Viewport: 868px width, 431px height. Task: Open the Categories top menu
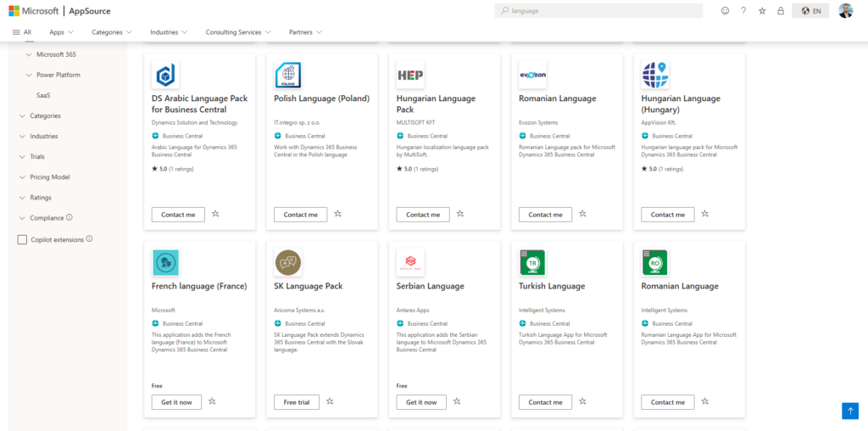tap(112, 32)
